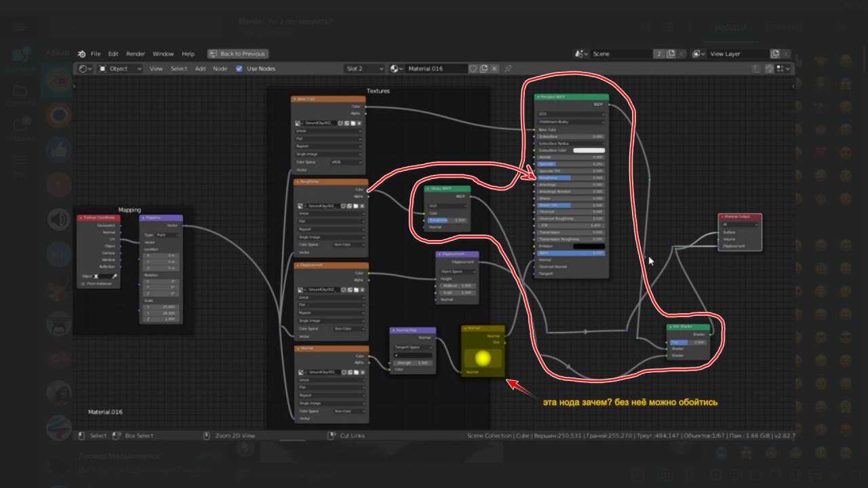The width and height of the screenshot is (868, 488).
Task: Click the Normal node direction sphere
Action: click(484, 357)
